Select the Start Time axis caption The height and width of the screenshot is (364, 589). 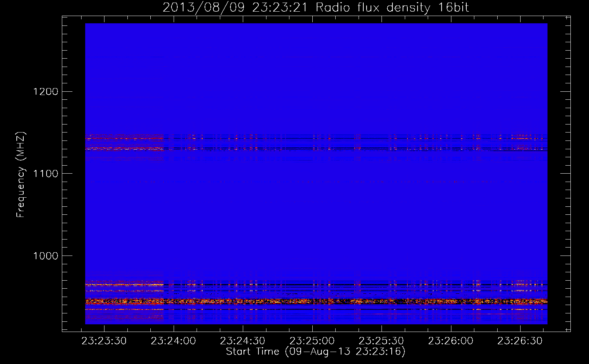click(x=316, y=352)
